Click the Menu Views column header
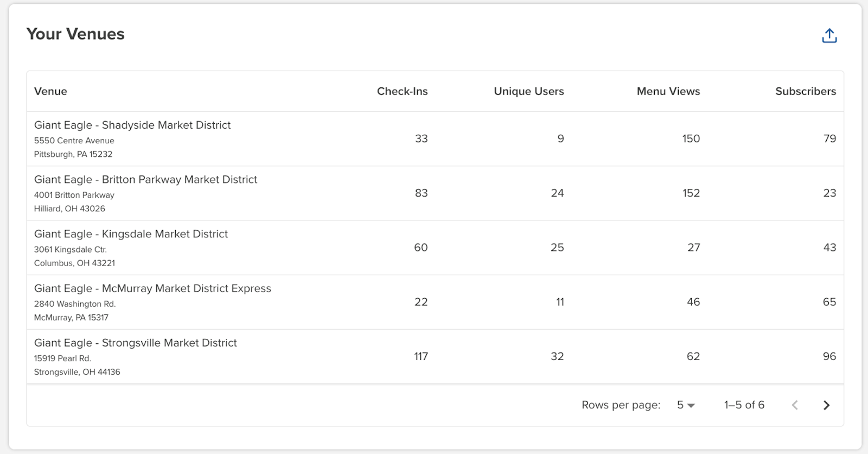Viewport: 868px width, 454px height. coord(668,91)
